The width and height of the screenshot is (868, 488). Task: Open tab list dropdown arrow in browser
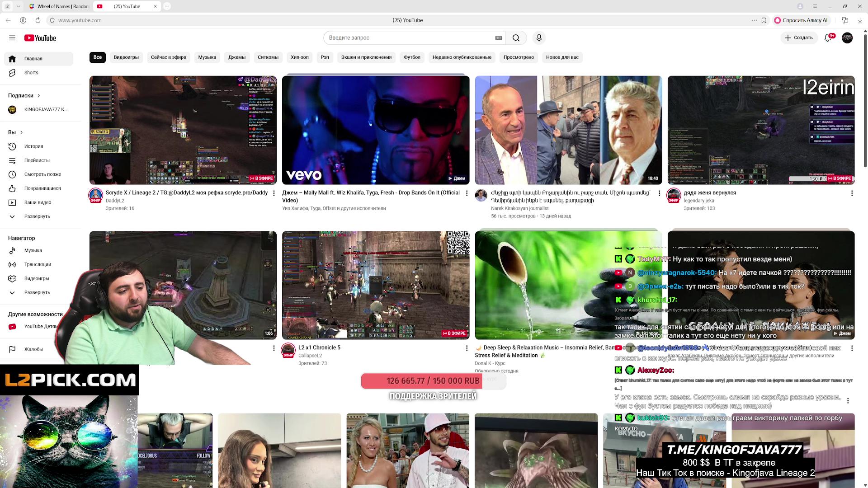[18, 6]
